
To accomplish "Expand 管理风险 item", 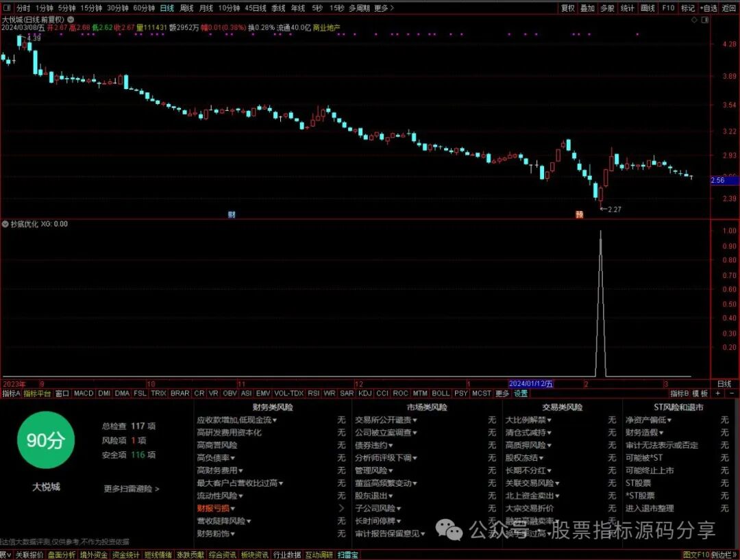I will point(374,470).
